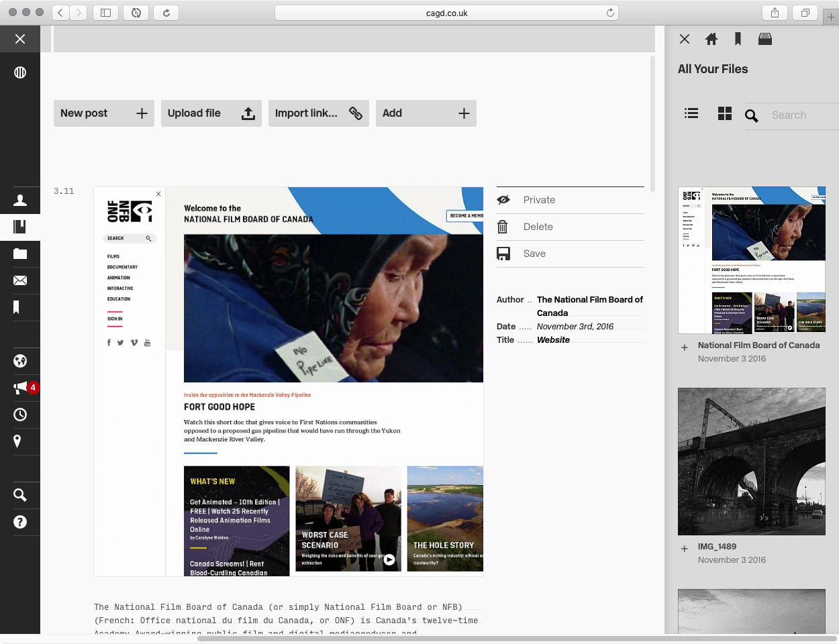
Task: Click the home icon in files panel
Action: tap(711, 39)
